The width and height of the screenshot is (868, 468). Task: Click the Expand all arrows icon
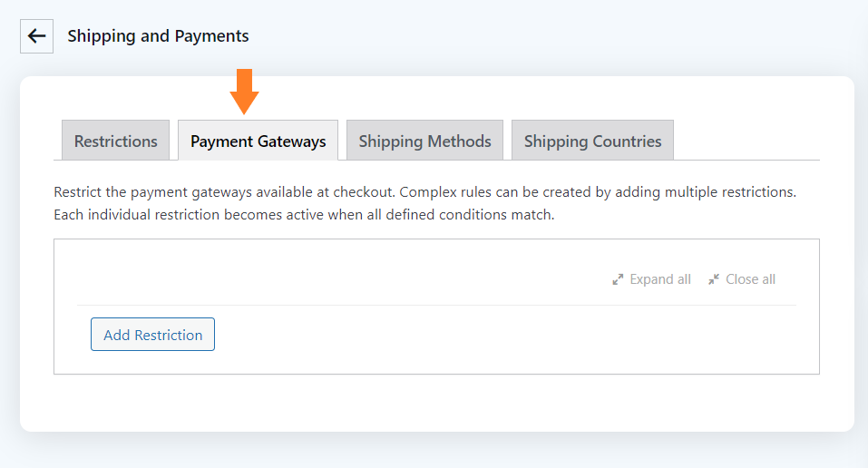[618, 279]
